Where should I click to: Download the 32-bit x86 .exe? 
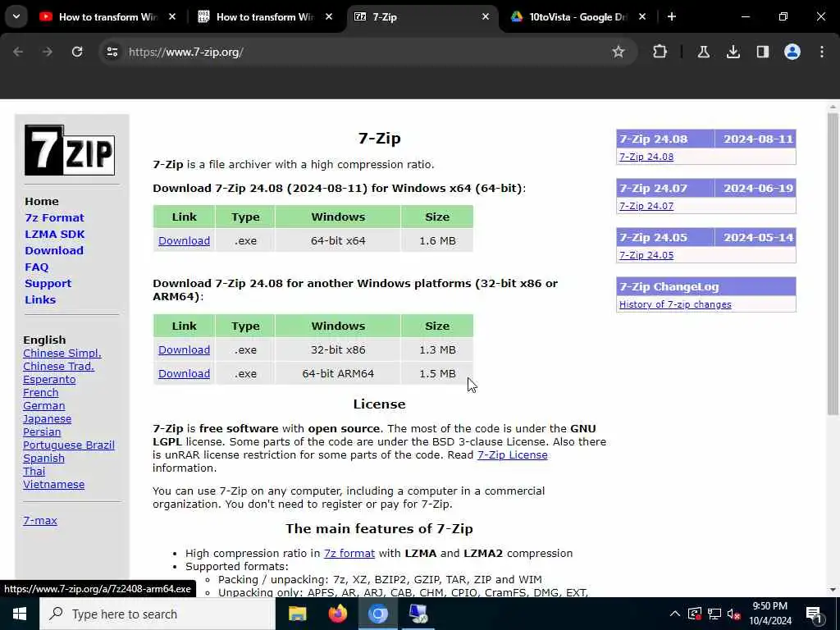point(185,349)
